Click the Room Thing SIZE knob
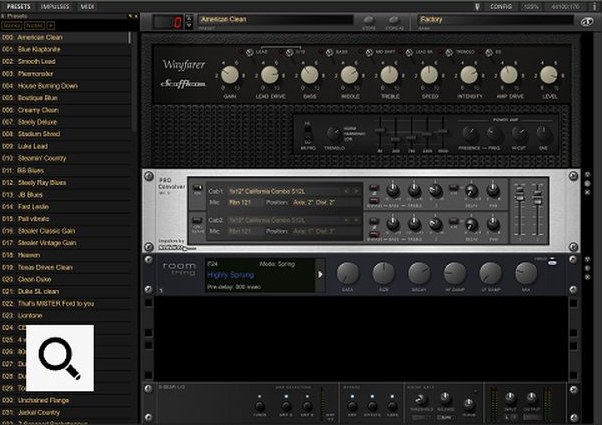This screenshot has height=425, width=602. click(x=383, y=273)
